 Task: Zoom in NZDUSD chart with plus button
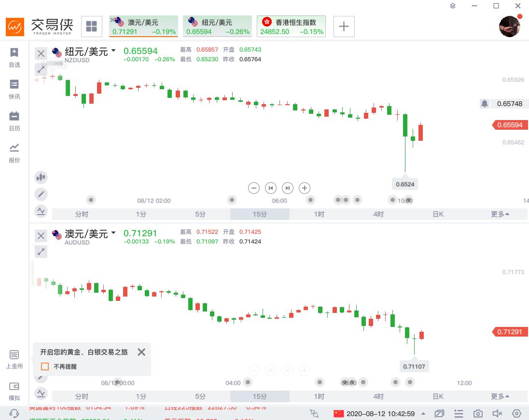coord(304,188)
